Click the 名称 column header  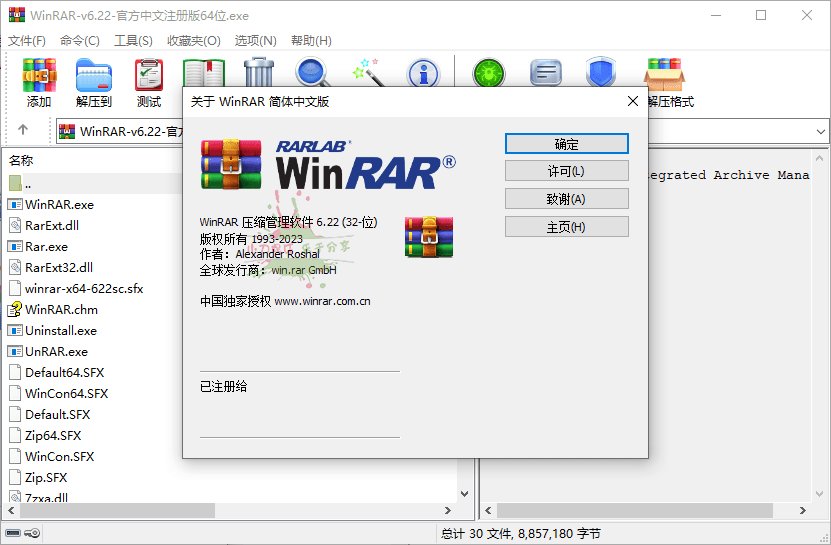click(x=22, y=160)
